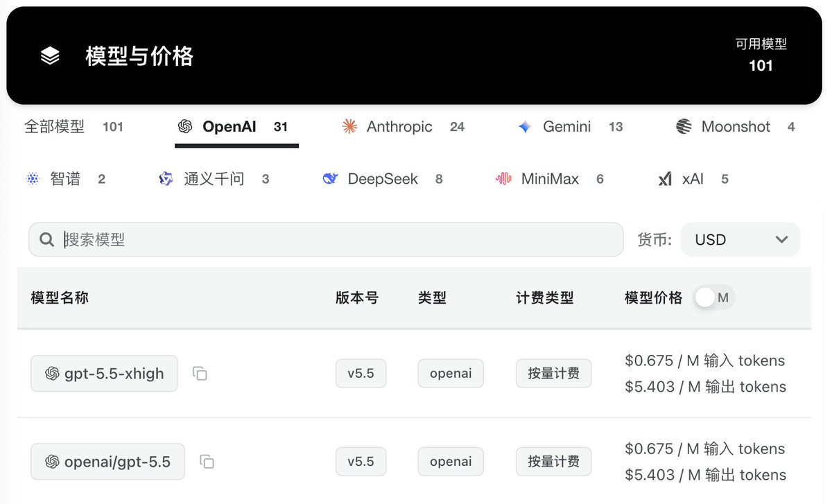Click the 版本号 column header

[357, 298]
